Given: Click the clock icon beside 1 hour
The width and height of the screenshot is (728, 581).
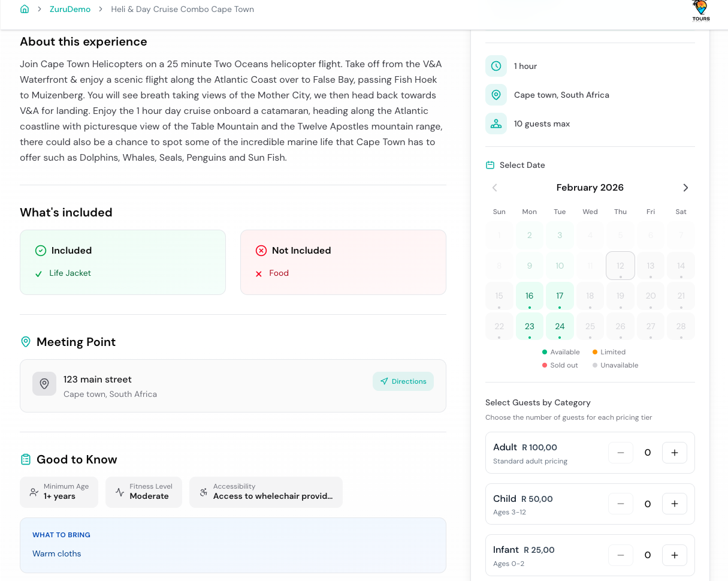Looking at the screenshot, I should tap(496, 66).
